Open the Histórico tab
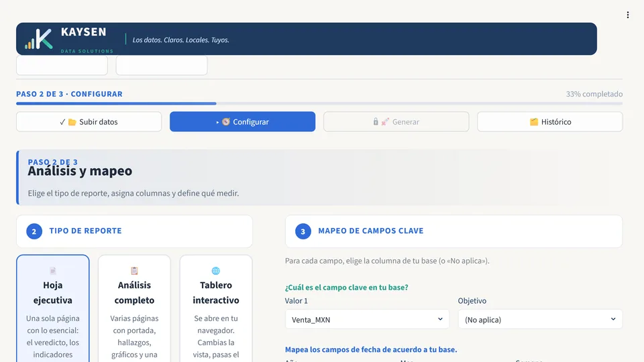The width and height of the screenshot is (644, 362). (550, 121)
